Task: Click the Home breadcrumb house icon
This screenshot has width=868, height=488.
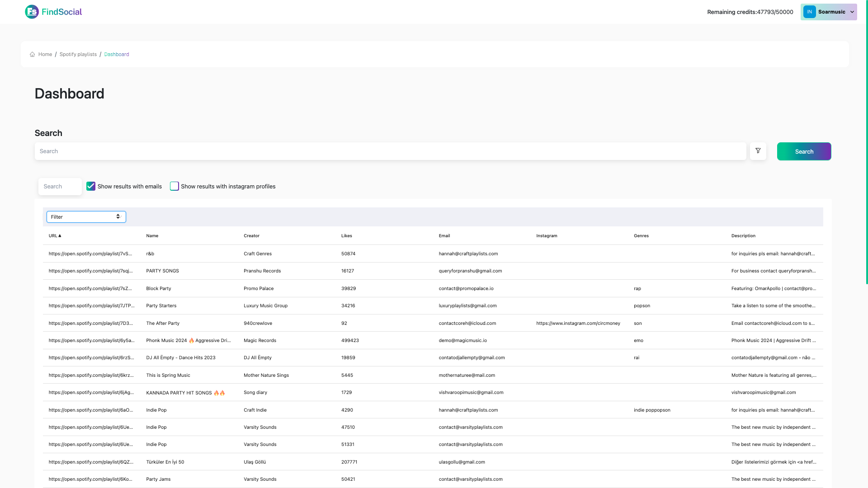Action: 32,54
